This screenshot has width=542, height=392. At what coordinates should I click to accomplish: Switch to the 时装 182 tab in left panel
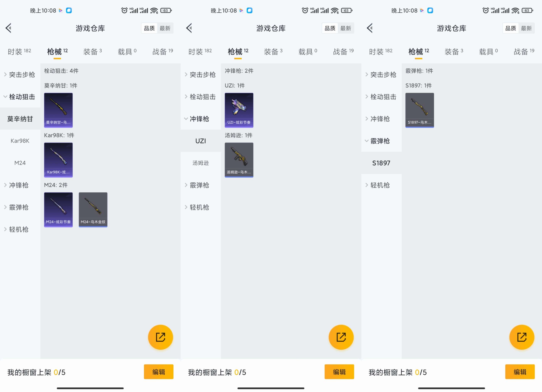coord(19,52)
